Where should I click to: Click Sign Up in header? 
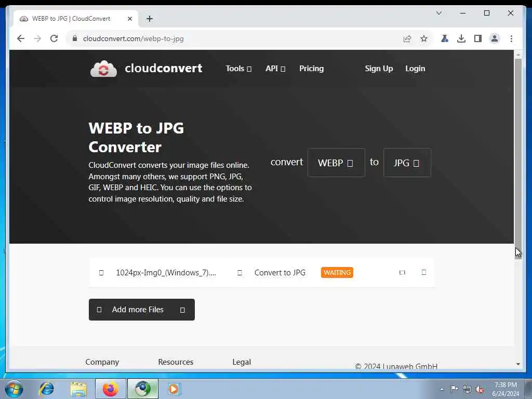[x=379, y=69]
